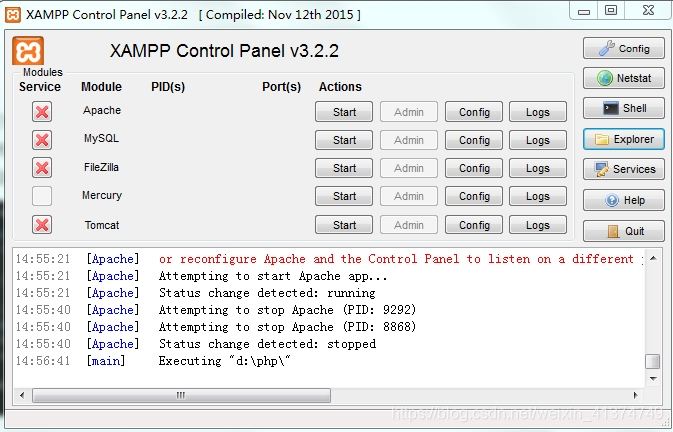Click the FileZilla Admin button
The height and width of the screenshot is (432, 673).
click(409, 168)
